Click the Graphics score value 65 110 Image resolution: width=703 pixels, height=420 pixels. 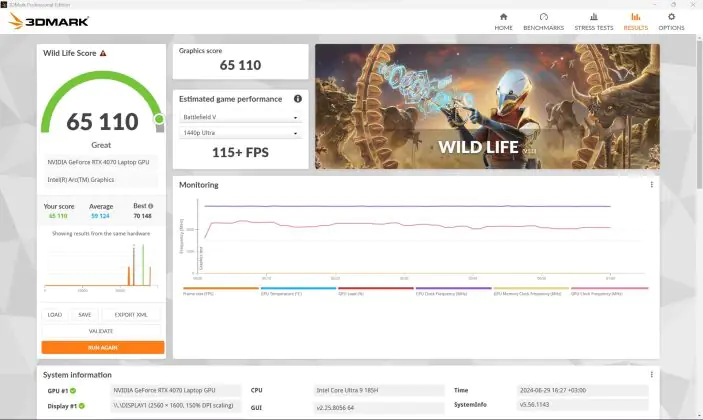pyautogui.click(x=240, y=65)
